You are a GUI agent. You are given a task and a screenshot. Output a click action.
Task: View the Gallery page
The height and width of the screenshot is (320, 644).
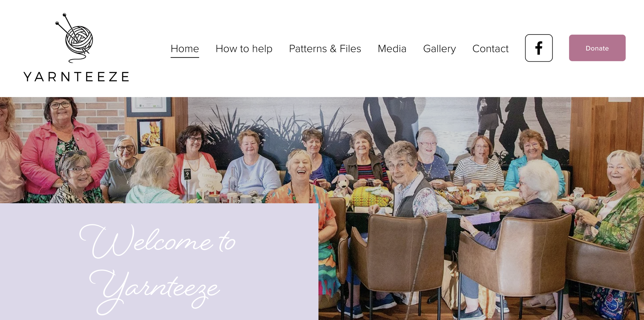point(439,49)
